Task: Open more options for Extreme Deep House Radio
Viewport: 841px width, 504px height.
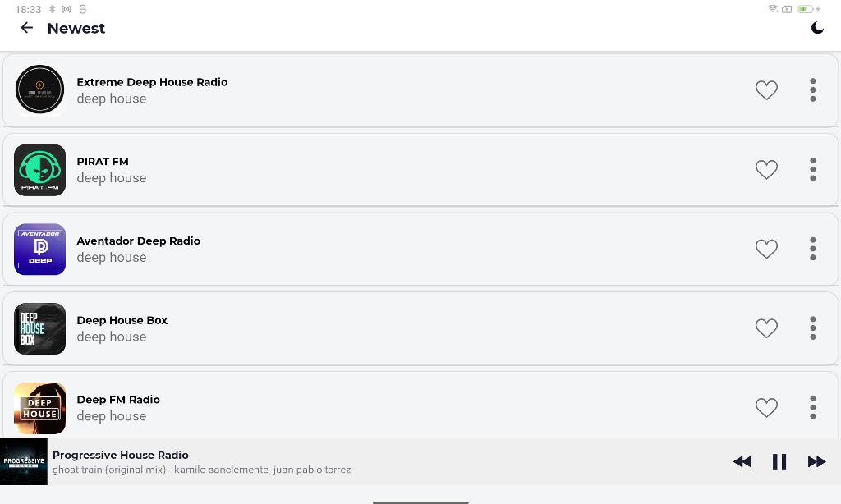Action: 812,90
